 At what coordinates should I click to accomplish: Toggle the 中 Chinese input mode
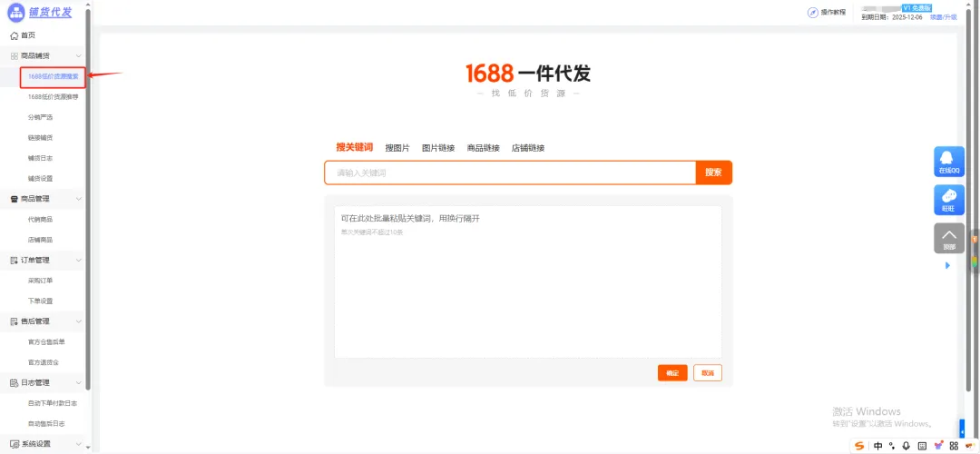click(878, 446)
